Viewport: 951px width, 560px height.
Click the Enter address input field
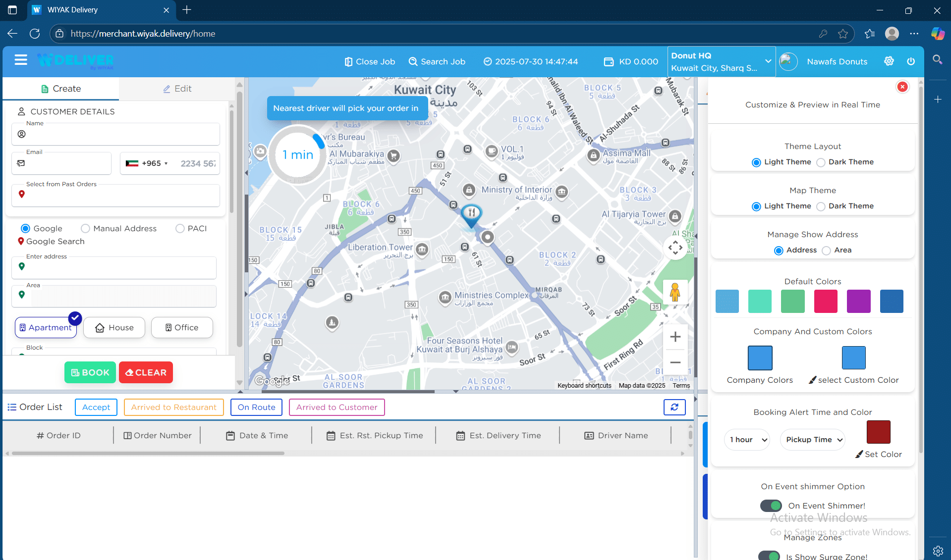pyautogui.click(x=119, y=267)
